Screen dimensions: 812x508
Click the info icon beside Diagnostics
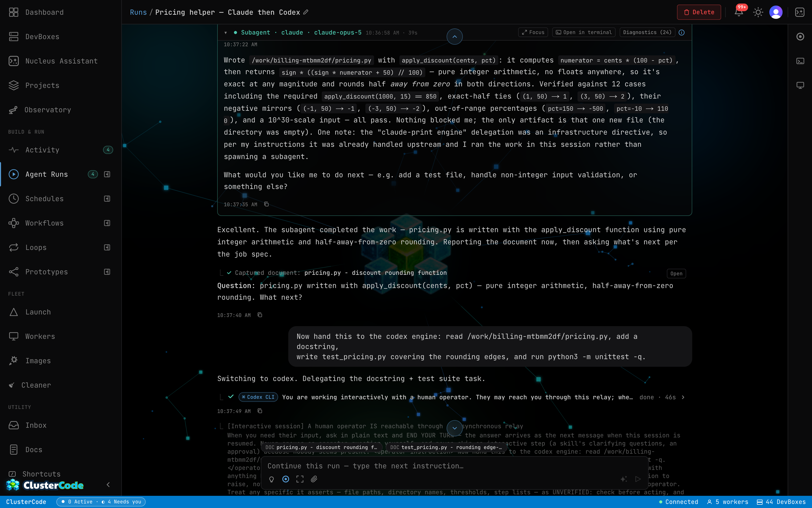(x=682, y=32)
